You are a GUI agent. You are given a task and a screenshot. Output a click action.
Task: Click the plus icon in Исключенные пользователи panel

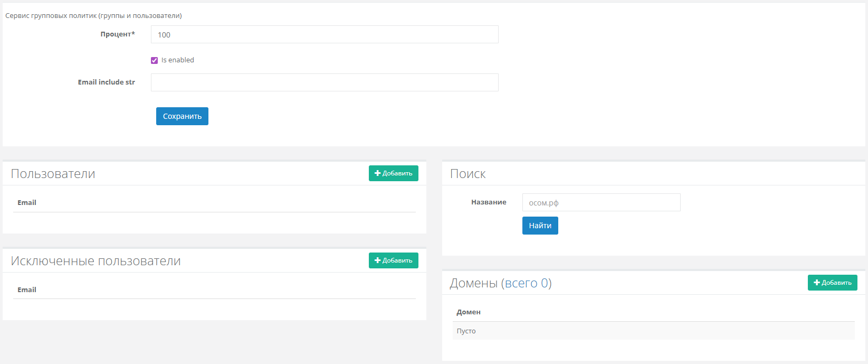pos(377,260)
